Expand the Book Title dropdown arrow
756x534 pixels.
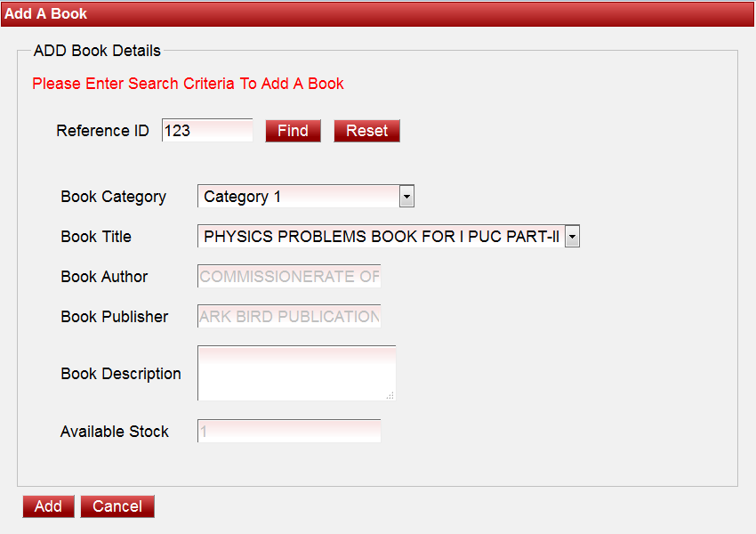pyautogui.click(x=572, y=237)
